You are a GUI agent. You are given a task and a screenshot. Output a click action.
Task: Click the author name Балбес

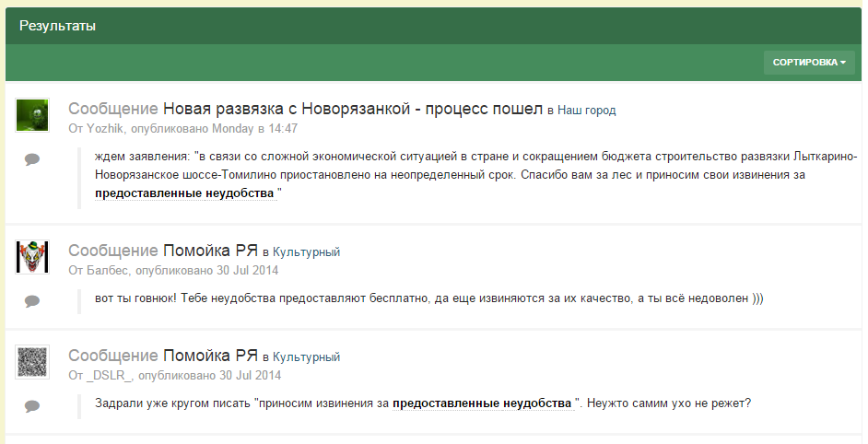[x=108, y=270]
